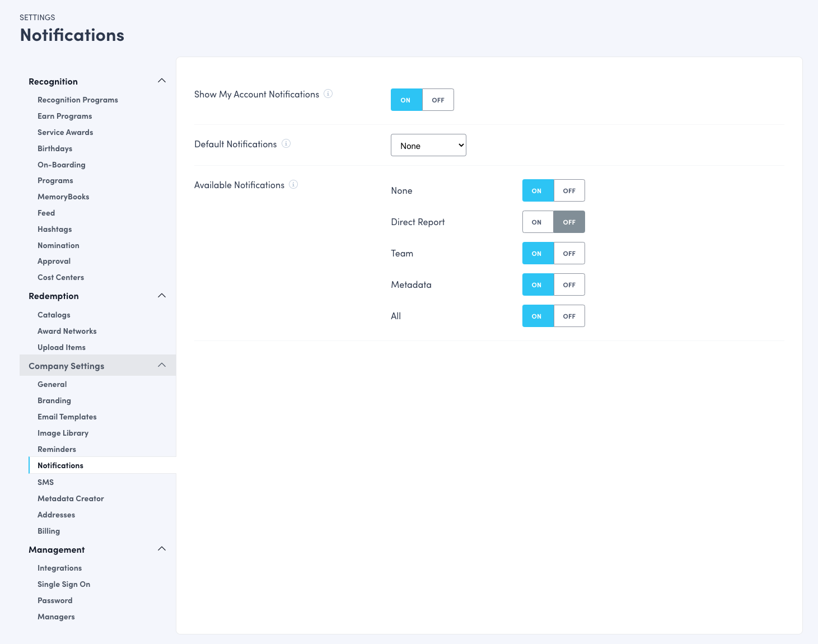Open the Default Notifications dropdown
818x644 pixels.
pyautogui.click(x=428, y=145)
